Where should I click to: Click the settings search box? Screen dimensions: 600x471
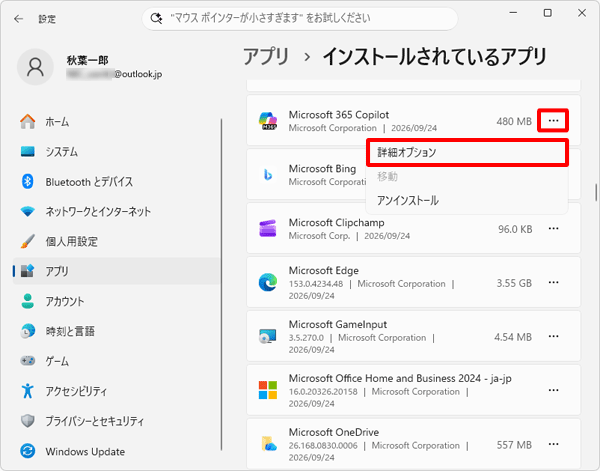point(300,18)
